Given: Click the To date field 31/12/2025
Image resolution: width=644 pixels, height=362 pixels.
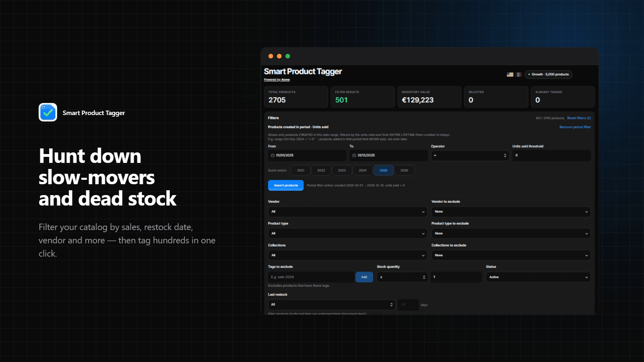Looking at the screenshot, I should coord(388,156).
